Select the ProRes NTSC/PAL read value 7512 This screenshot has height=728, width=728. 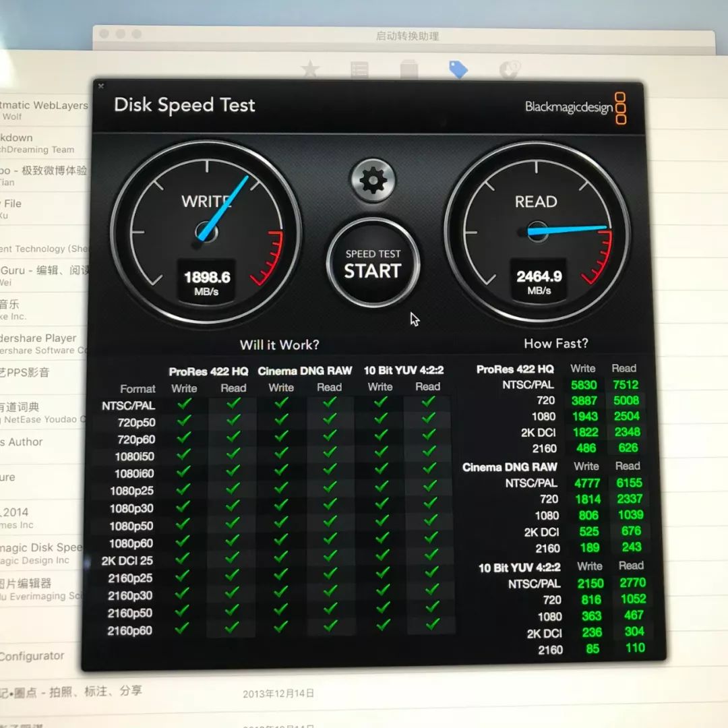(626, 384)
